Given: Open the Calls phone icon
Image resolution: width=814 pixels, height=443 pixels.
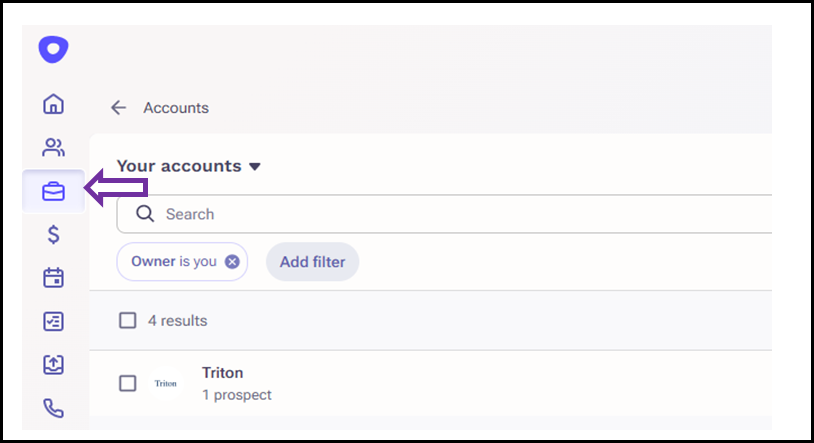Looking at the screenshot, I should pos(53,408).
